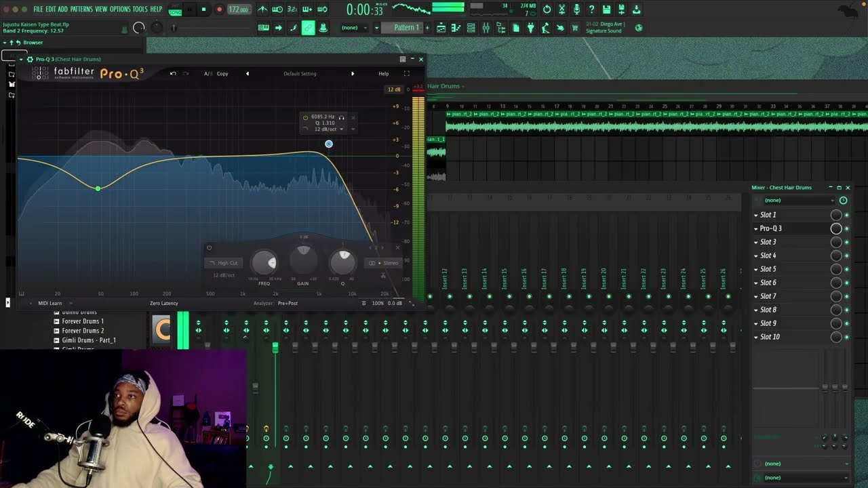Click the export render download icon
Image resolution: width=868 pixels, height=488 pixels.
pyautogui.click(x=636, y=9)
